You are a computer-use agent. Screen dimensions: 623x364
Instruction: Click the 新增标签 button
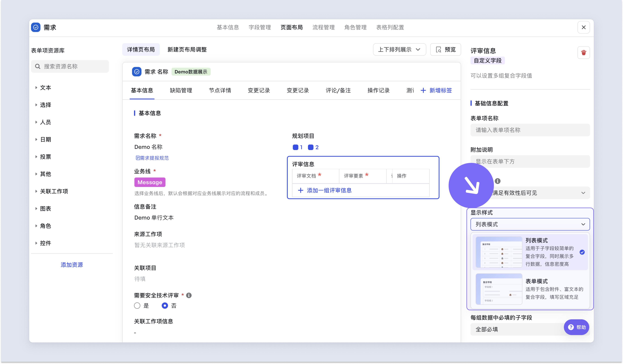(436, 90)
